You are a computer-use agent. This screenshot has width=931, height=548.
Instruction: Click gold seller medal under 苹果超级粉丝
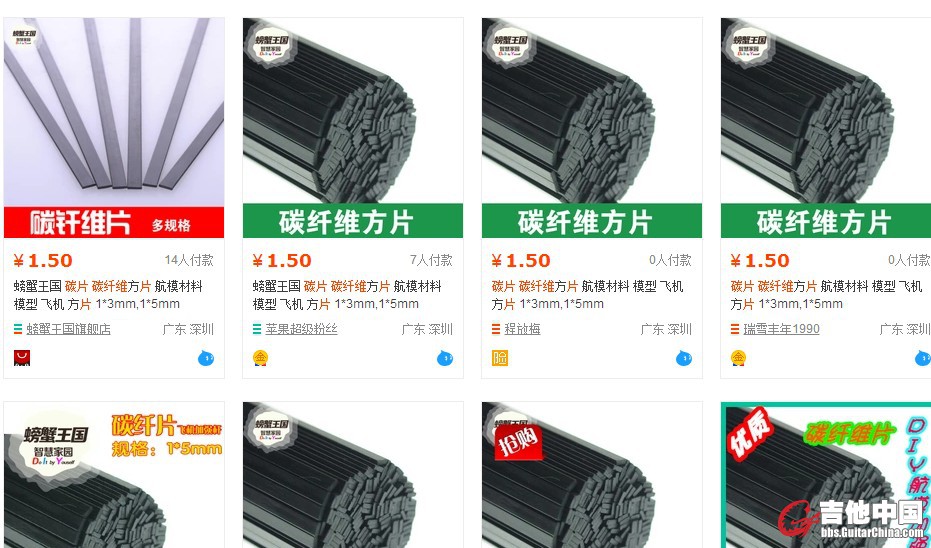coord(261,358)
